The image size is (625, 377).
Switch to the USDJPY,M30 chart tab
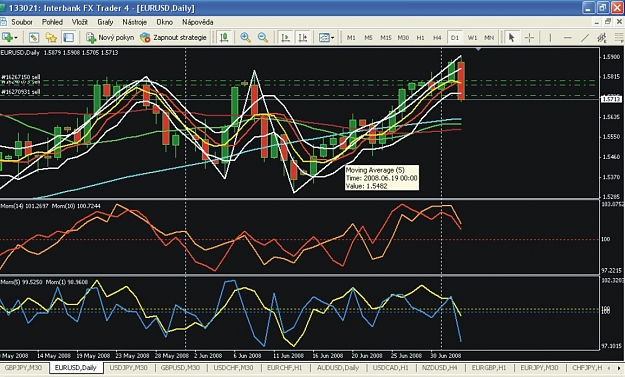tap(128, 368)
